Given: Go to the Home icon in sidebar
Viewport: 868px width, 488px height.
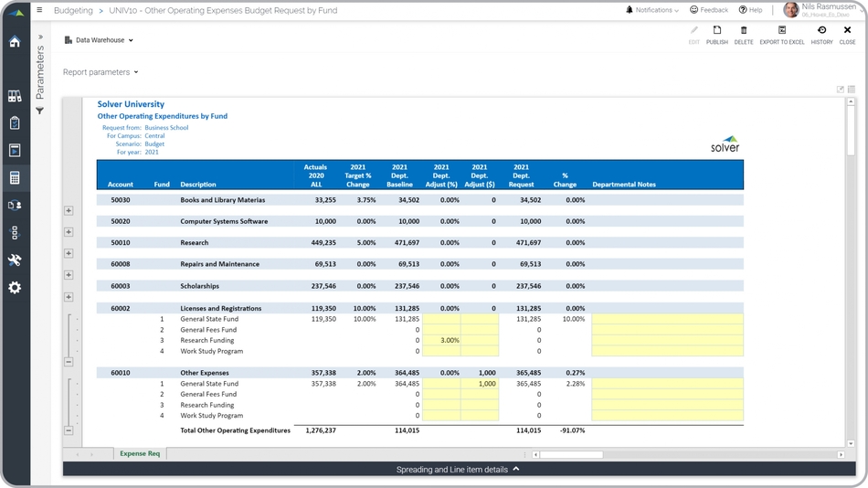Looking at the screenshot, I should (x=15, y=42).
